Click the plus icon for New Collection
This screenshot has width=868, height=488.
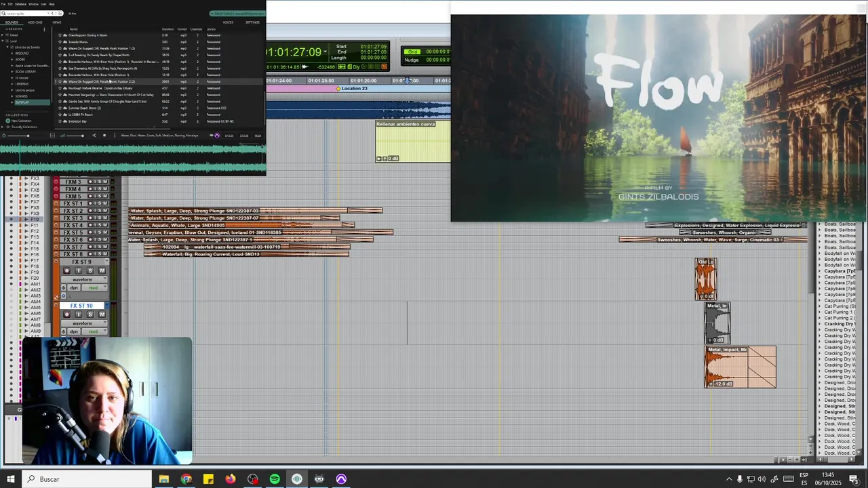[7, 121]
